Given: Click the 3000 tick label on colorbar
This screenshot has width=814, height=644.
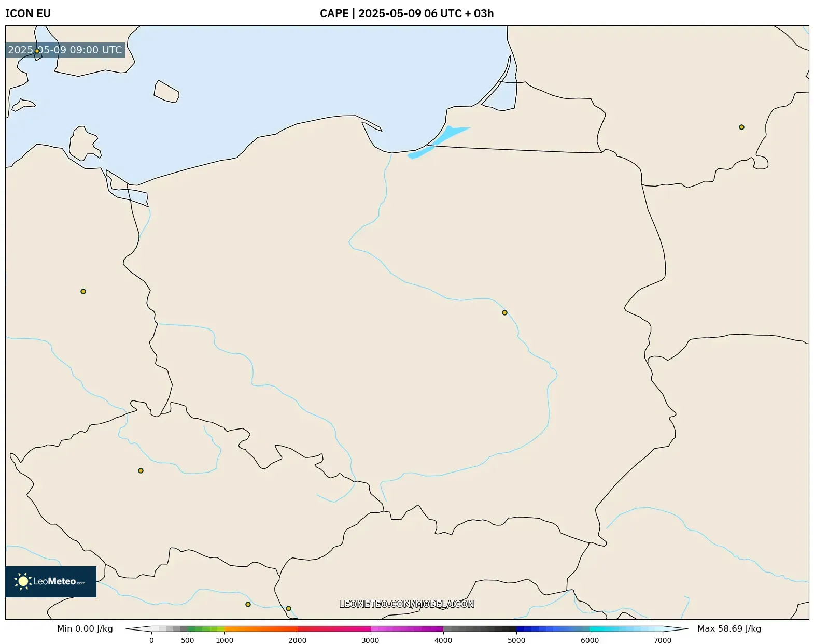Looking at the screenshot, I should (x=370, y=640).
